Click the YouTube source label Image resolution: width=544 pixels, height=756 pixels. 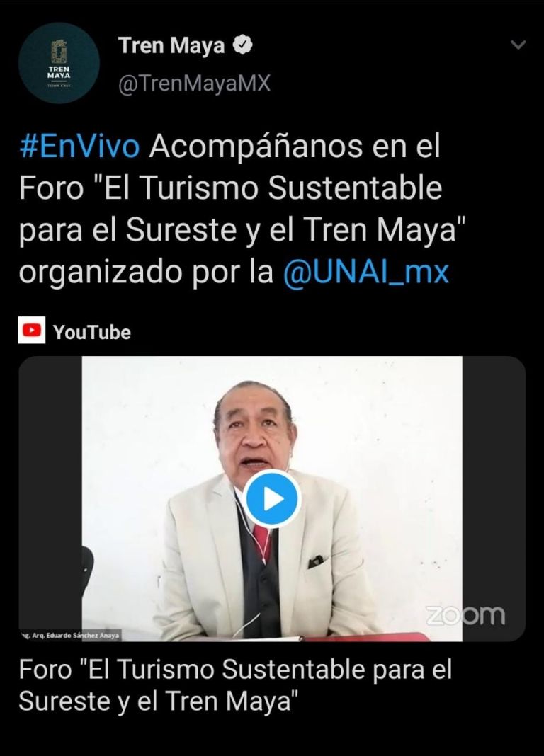pyautogui.click(x=91, y=332)
